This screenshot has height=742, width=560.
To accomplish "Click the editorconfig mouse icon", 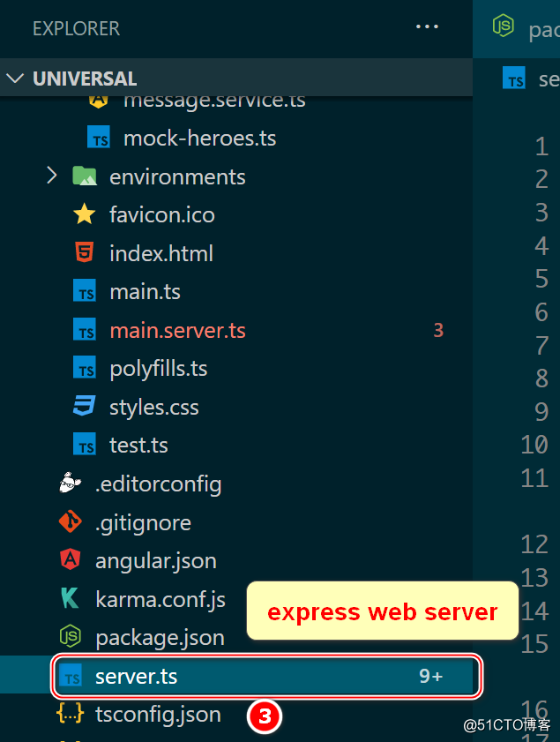I will click(70, 483).
